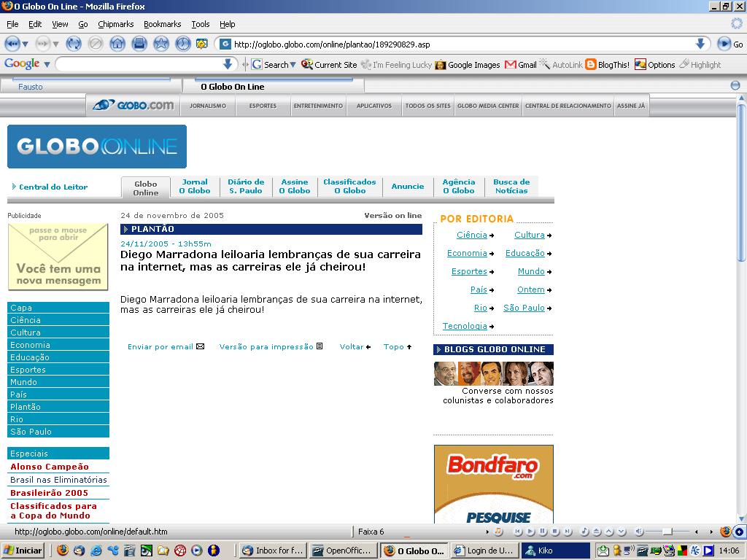Launch Thunderbird from the quick launch bar

79,551
